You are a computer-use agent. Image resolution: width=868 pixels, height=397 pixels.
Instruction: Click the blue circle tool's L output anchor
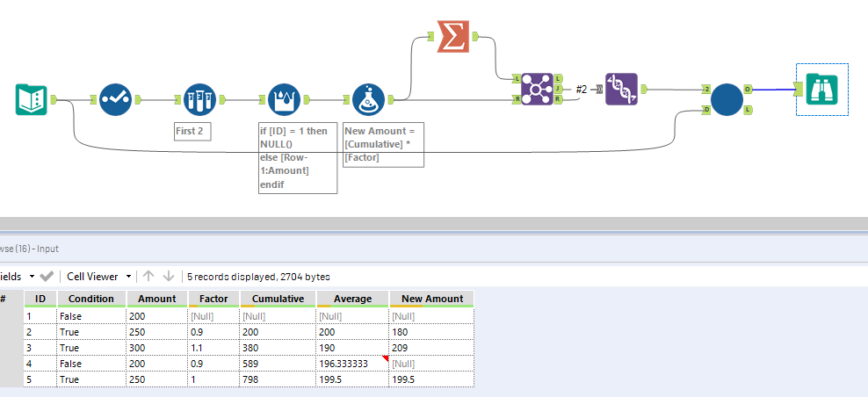[748, 110]
